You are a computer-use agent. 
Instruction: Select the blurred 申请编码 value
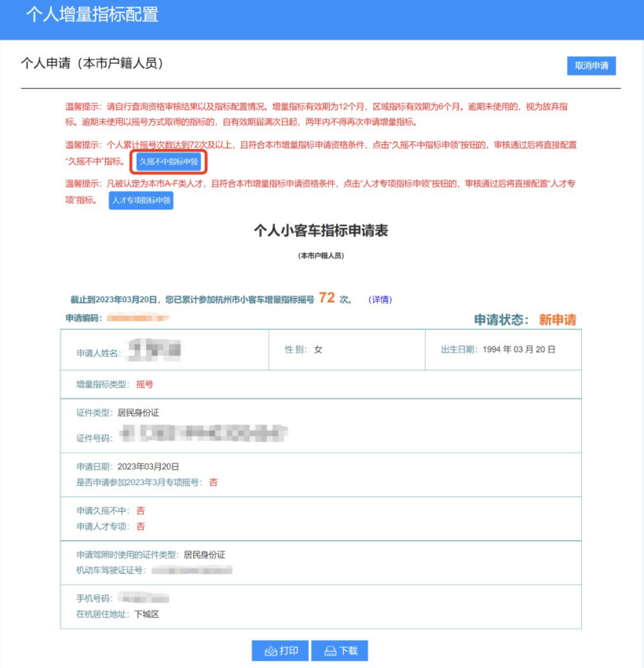point(137,318)
